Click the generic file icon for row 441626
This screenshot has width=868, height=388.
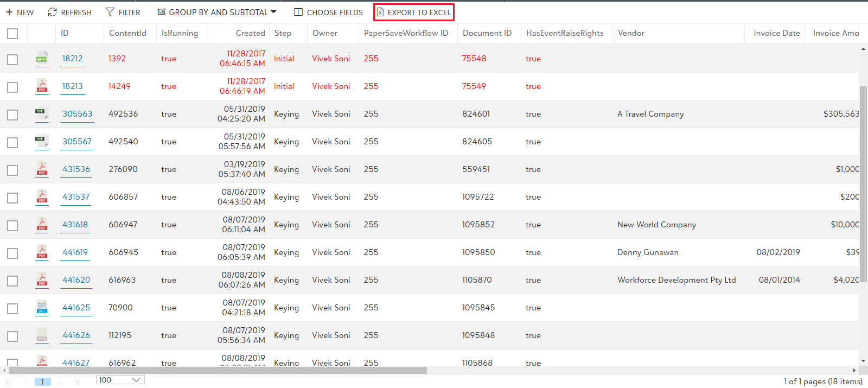tap(42, 335)
